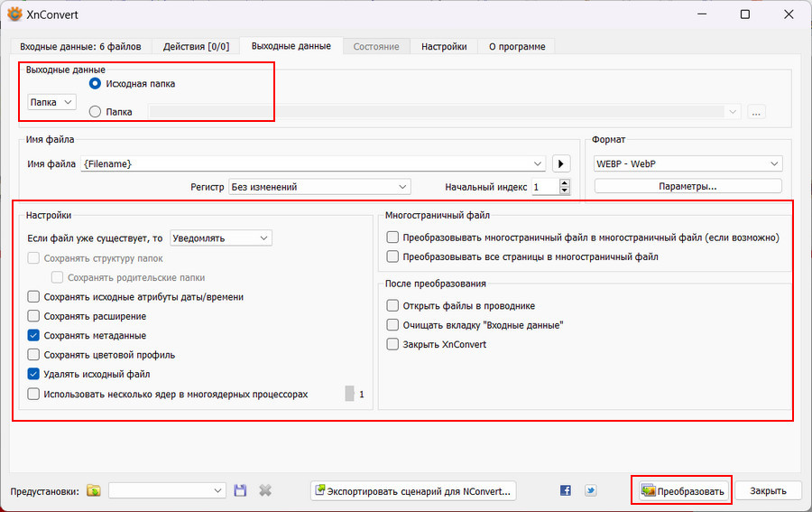The height and width of the screenshot is (512, 812).
Task: Enable Использовать несколько ядер checkbox
Action: [x=33, y=394]
